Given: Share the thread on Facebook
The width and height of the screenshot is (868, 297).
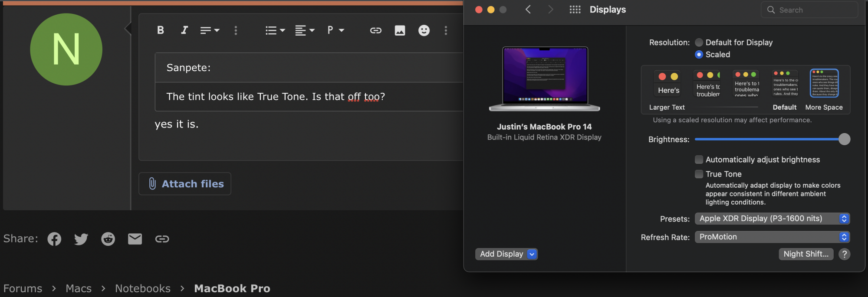Looking at the screenshot, I should point(54,239).
